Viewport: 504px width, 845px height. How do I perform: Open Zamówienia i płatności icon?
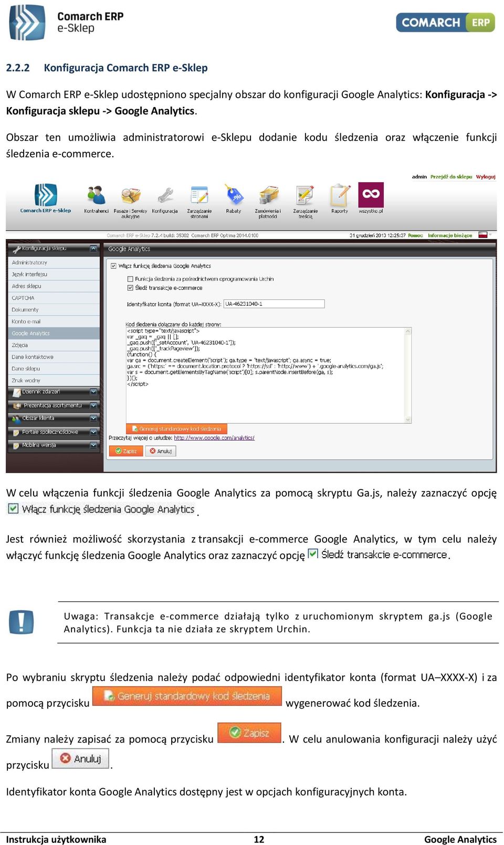pos(268,195)
